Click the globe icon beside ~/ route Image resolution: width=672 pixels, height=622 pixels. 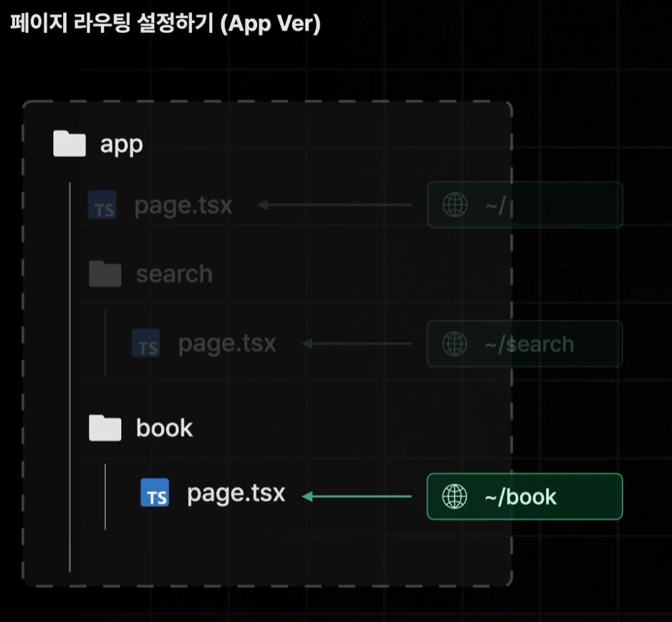pos(455,205)
